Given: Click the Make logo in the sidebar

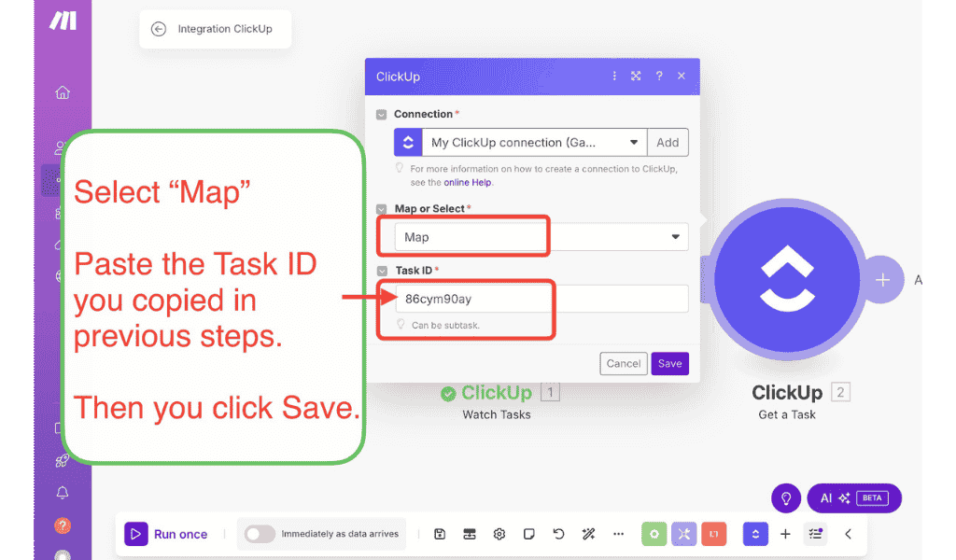Looking at the screenshot, I should point(63,21).
